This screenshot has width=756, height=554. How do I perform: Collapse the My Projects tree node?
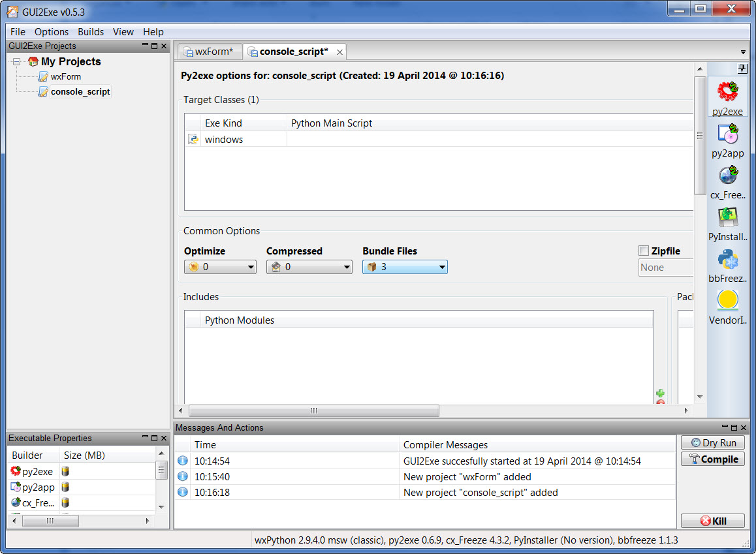17,62
